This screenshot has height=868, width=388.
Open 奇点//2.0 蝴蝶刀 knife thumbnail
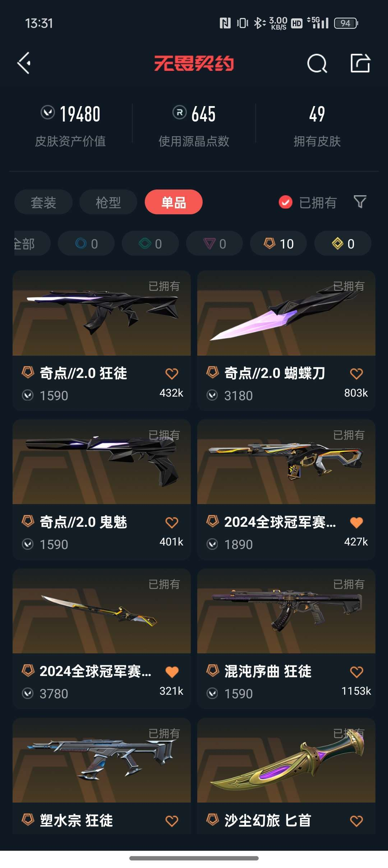tap(286, 313)
